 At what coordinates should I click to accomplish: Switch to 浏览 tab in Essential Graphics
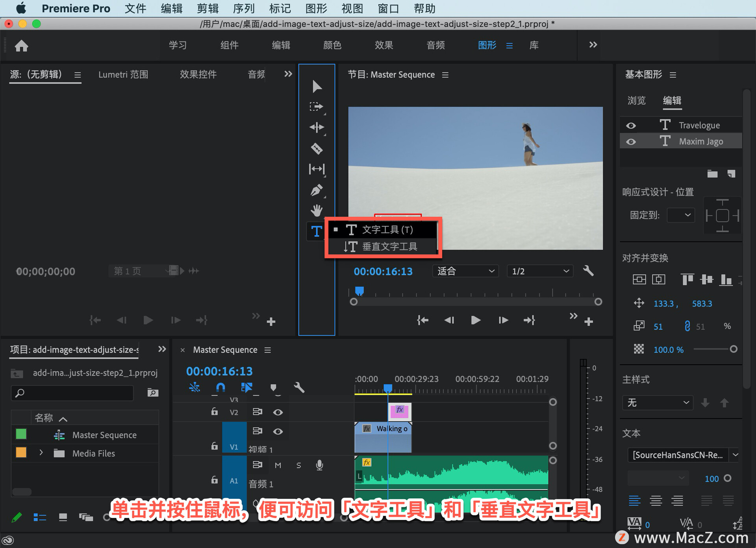(x=636, y=100)
